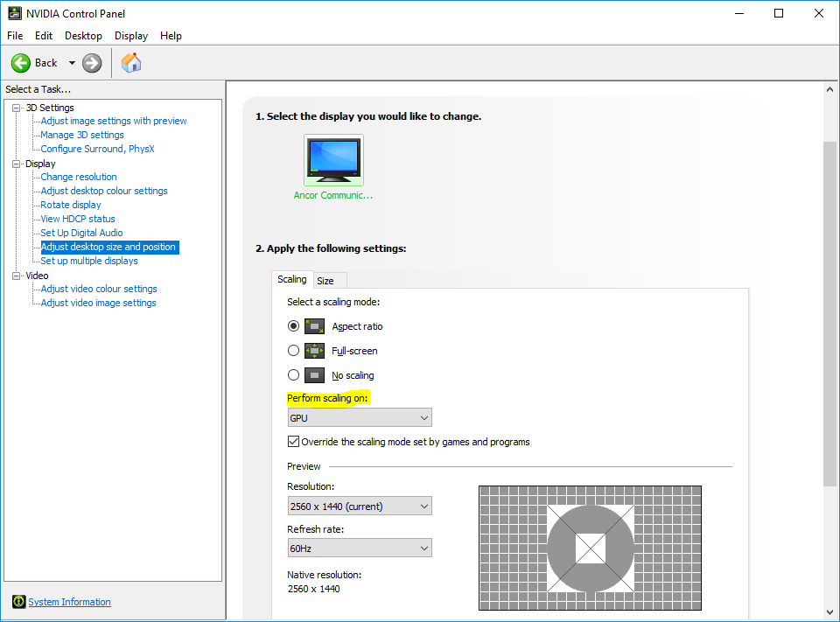Switch to the Size tab
Viewport: 840px width, 622px height.
[330, 281]
